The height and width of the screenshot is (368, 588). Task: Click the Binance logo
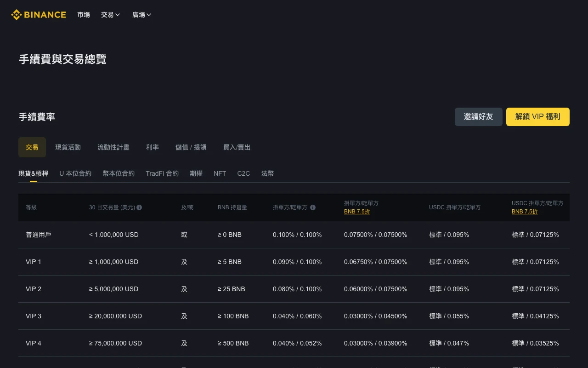click(x=39, y=15)
